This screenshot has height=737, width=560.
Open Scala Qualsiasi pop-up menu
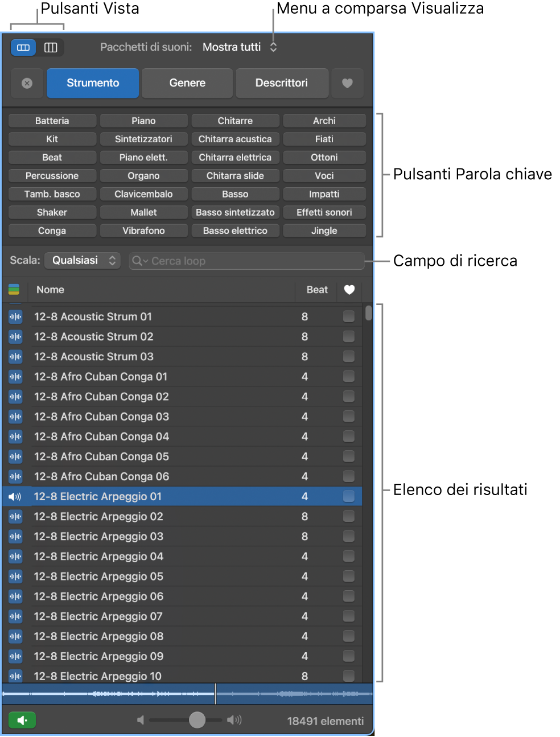83,261
